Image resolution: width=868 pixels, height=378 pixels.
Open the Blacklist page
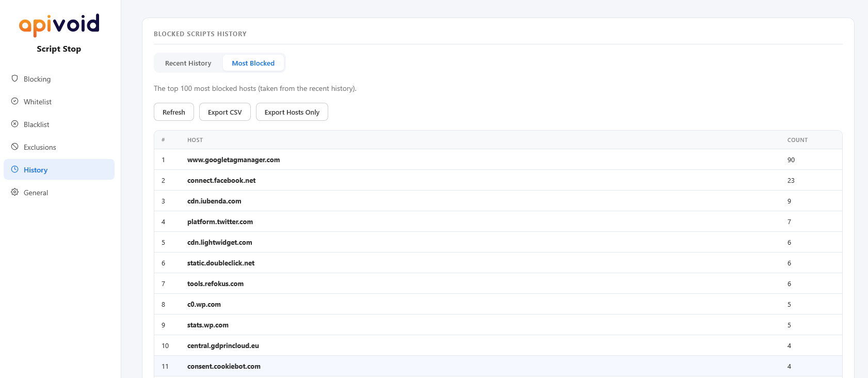tap(59, 124)
